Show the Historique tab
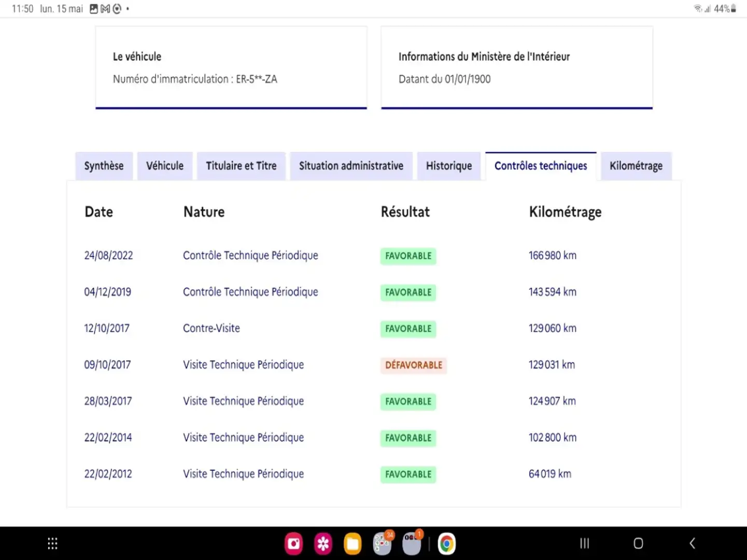 (x=449, y=166)
